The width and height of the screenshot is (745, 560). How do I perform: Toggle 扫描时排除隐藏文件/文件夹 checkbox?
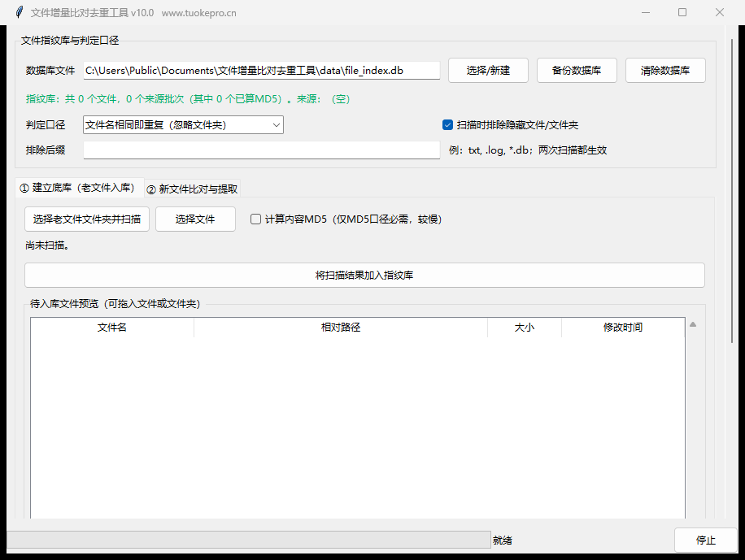447,125
